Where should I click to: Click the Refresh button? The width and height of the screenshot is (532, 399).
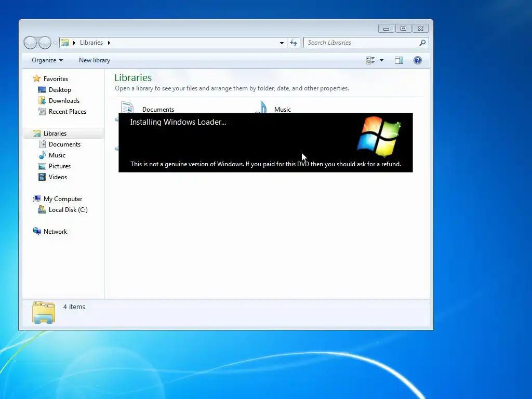pyautogui.click(x=294, y=43)
